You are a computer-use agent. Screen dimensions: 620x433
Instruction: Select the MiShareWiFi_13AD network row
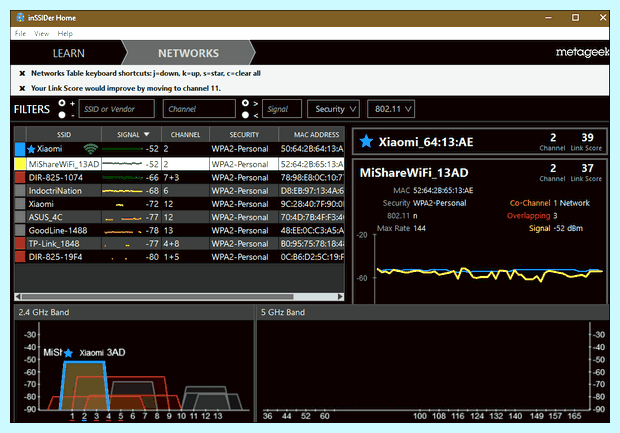(180, 164)
